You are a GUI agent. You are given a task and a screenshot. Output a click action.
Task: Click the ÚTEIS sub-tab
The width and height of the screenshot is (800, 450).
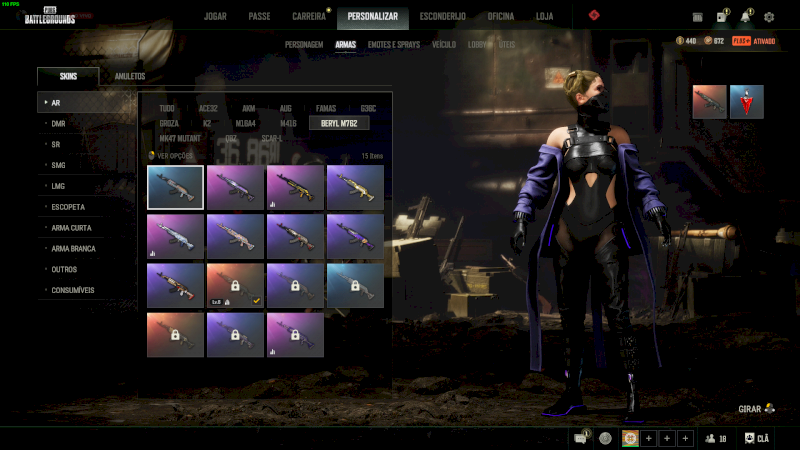(x=507, y=44)
